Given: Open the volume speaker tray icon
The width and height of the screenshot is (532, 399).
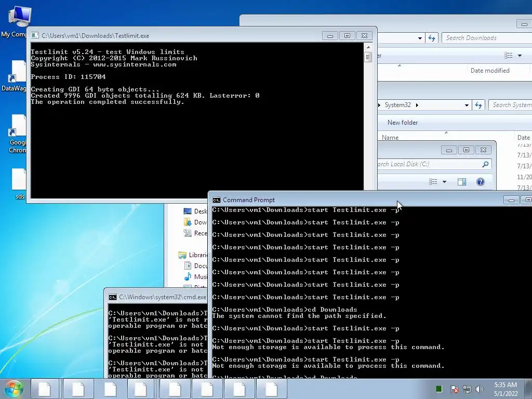Looking at the screenshot, I should (x=480, y=389).
